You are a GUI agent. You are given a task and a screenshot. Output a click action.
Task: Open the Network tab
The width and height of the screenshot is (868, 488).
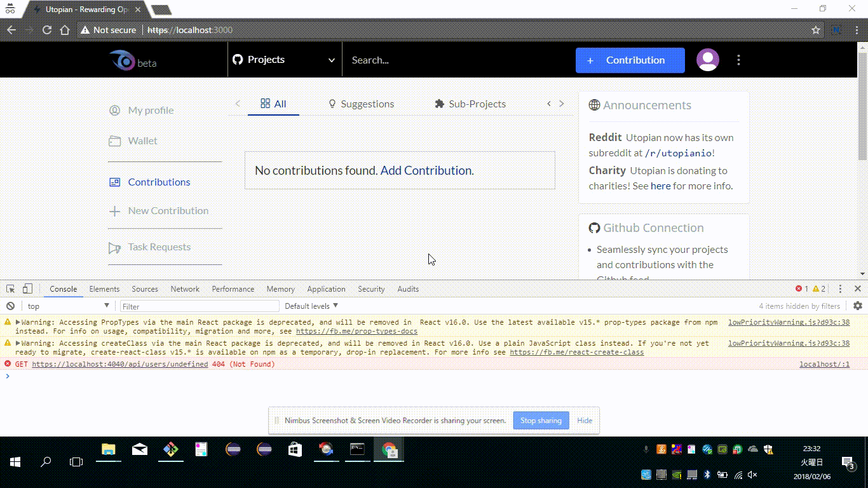pos(185,289)
